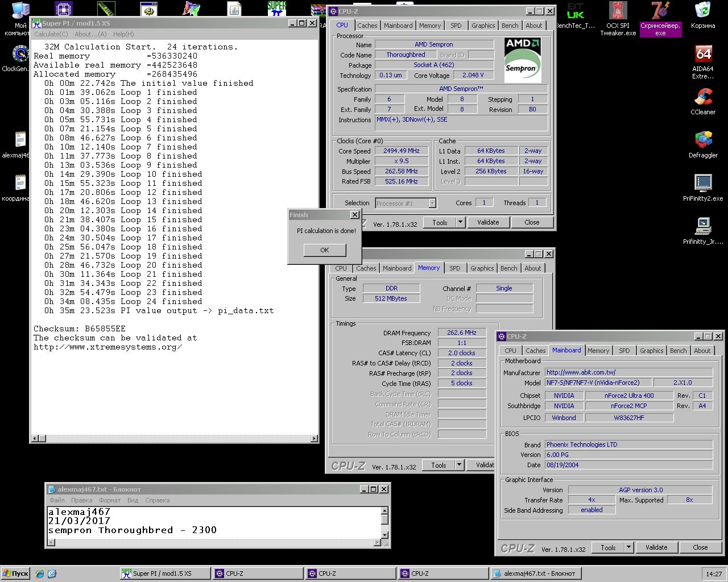Click the abit.com.tw manufacturer link field
728x582 pixels.
click(x=628, y=372)
